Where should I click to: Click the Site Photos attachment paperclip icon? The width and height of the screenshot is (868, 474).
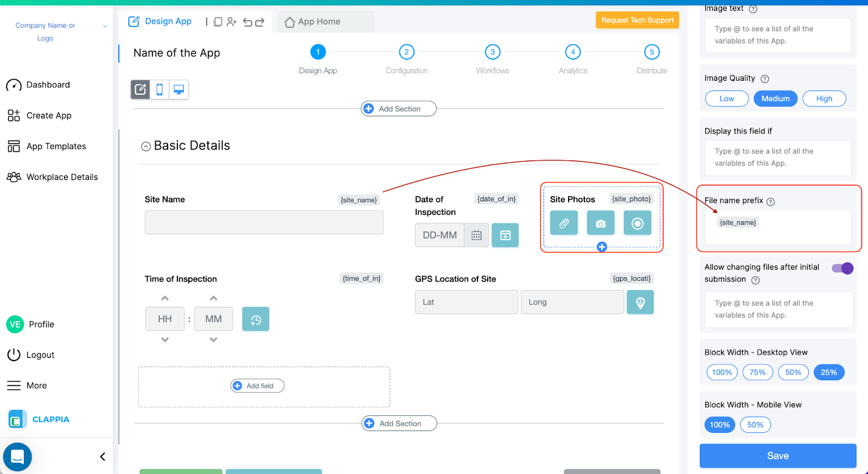pos(564,223)
